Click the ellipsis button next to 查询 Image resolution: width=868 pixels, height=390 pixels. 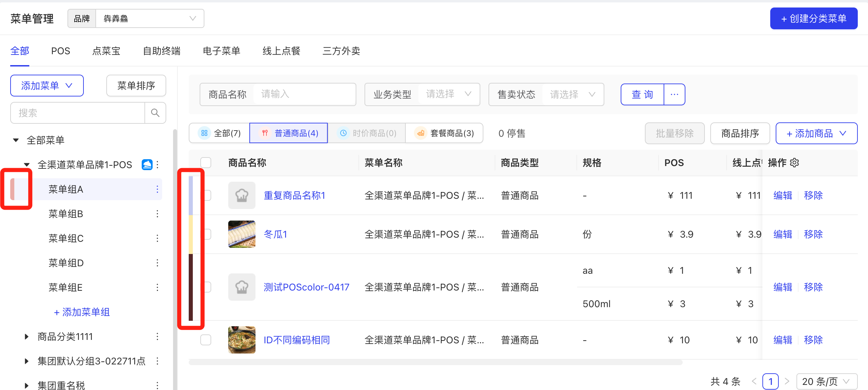click(x=674, y=94)
